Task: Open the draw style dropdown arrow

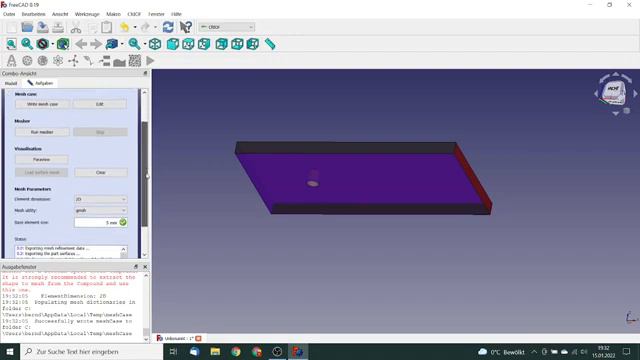Action: [x=53, y=44]
